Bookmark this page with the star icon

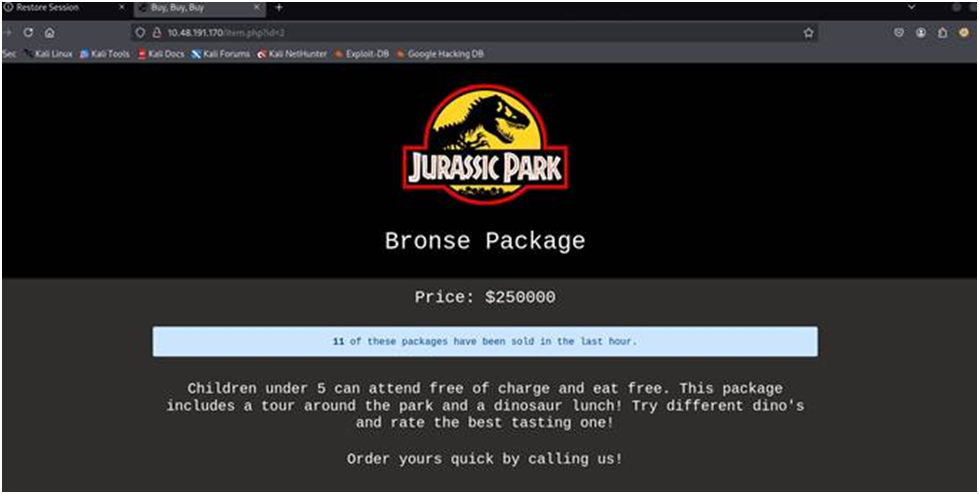coord(809,33)
